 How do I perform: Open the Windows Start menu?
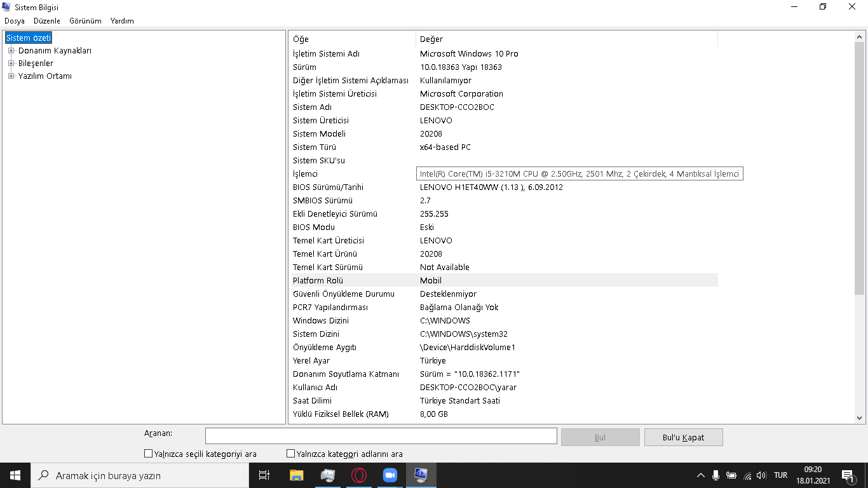coord(15,475)
